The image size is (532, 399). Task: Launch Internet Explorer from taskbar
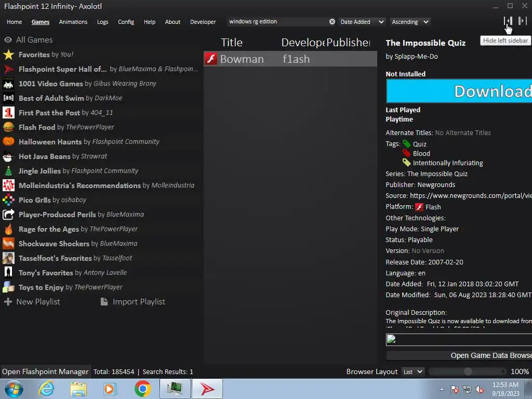tap(46, 389)
